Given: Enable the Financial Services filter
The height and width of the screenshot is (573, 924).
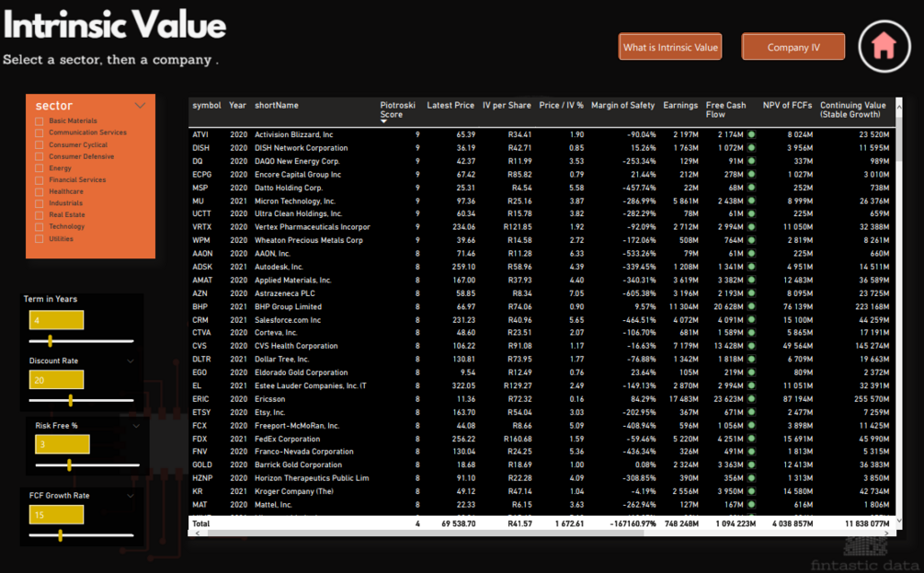Looking at the screenshot, I should pos(40,179).
